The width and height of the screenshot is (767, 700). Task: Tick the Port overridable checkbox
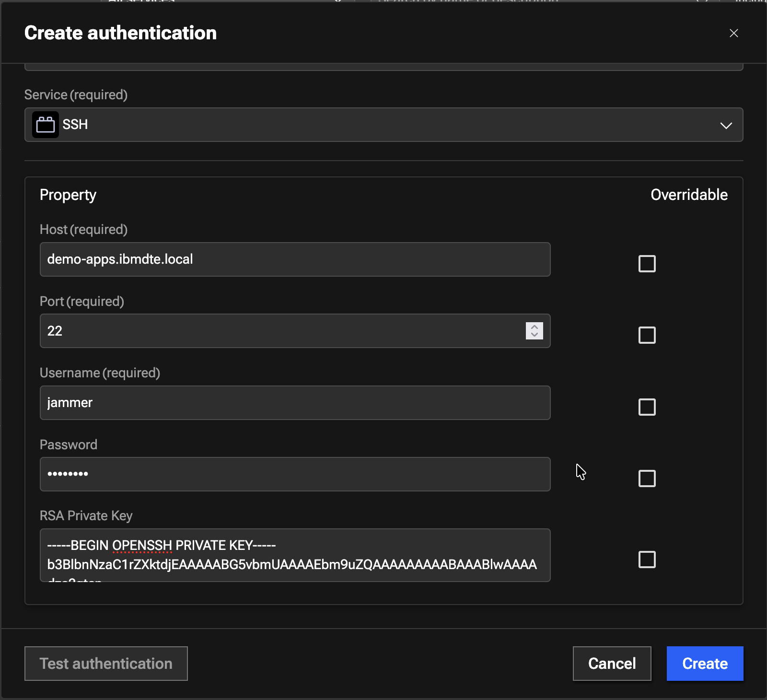(x=647, y=335)
